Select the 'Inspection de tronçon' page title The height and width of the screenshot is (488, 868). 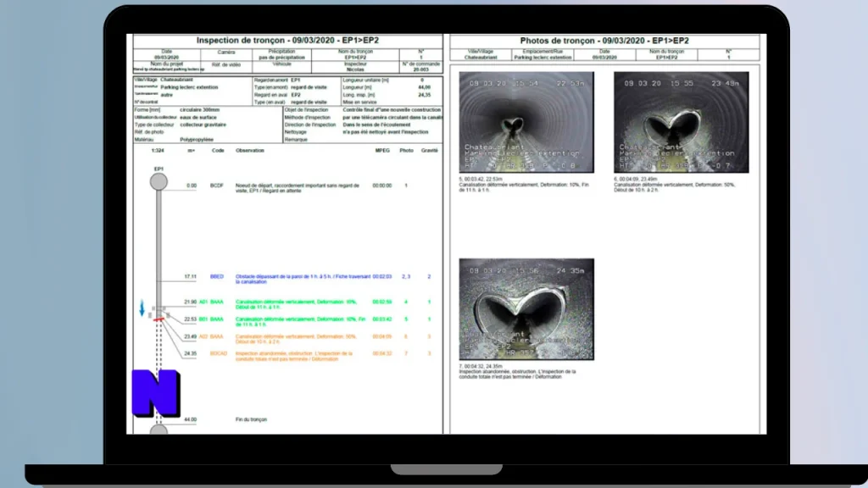287,41
